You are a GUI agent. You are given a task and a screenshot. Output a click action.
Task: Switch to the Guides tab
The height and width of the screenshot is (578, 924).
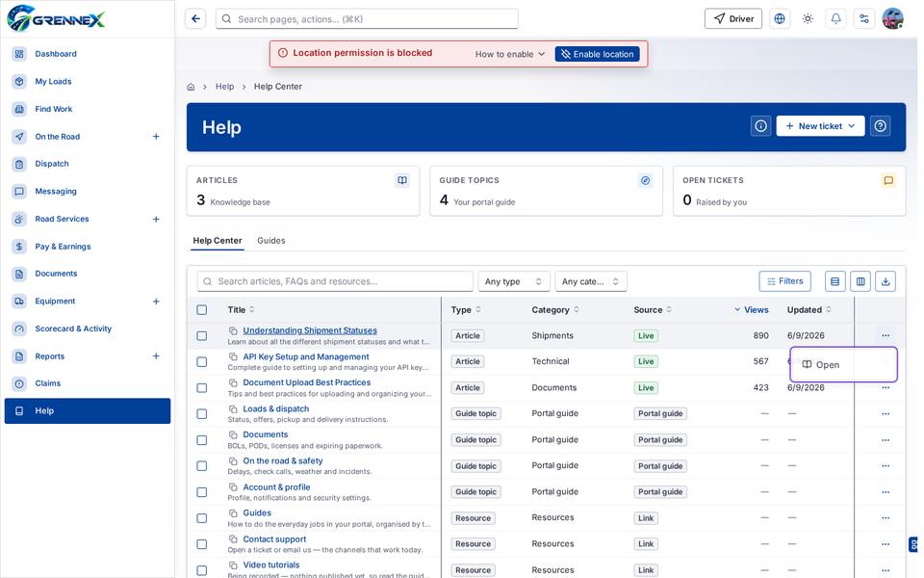coord(271,241)
